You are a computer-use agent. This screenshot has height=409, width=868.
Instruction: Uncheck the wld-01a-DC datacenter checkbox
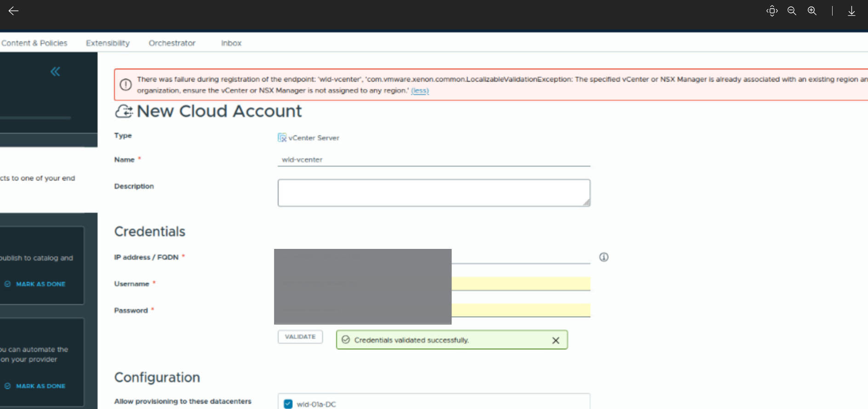pyautogui.click(x=288, y=404)
